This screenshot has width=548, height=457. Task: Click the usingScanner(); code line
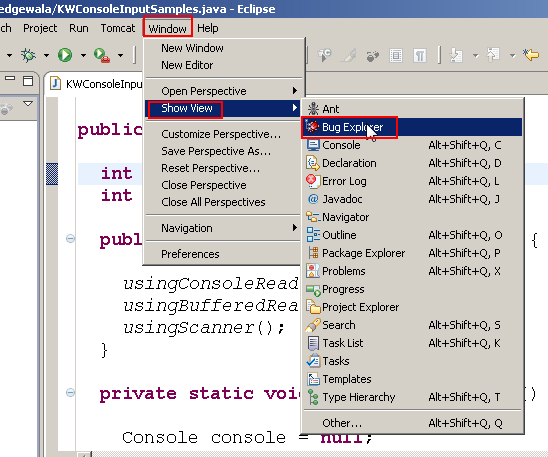tap(204, 328)
